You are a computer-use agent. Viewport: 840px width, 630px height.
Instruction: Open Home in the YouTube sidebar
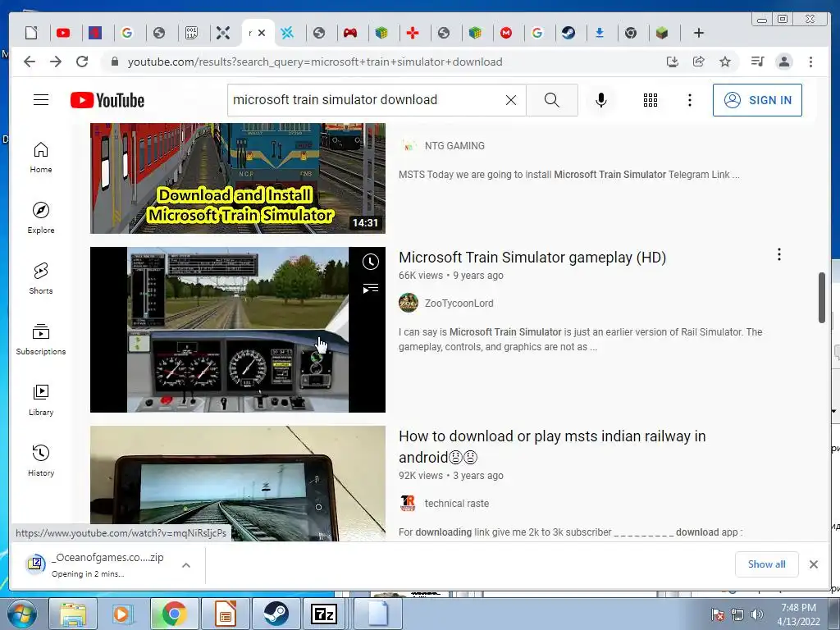point(41,157)
